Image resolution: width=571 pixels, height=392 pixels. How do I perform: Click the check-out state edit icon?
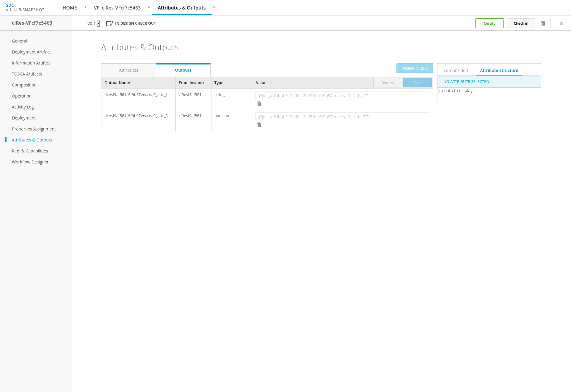point(109,23)
